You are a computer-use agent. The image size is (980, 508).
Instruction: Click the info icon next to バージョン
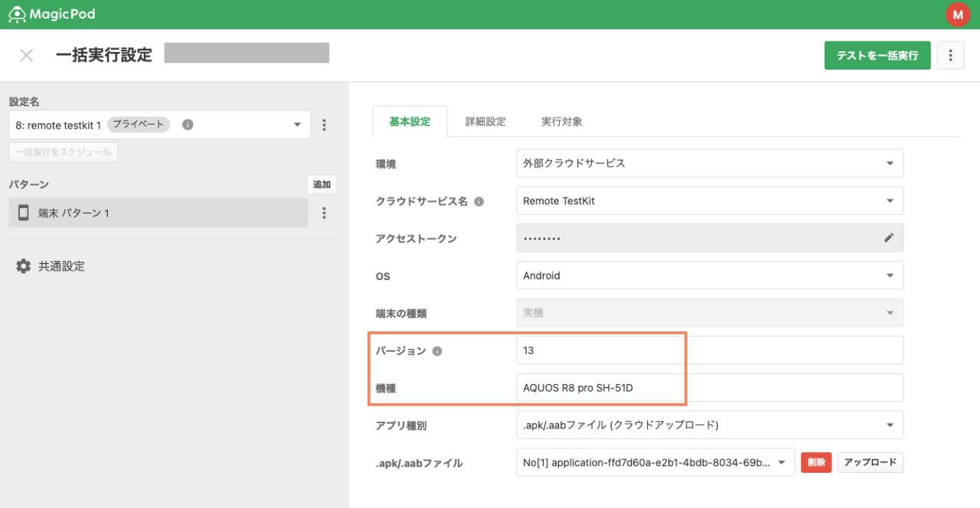point(437,350)
